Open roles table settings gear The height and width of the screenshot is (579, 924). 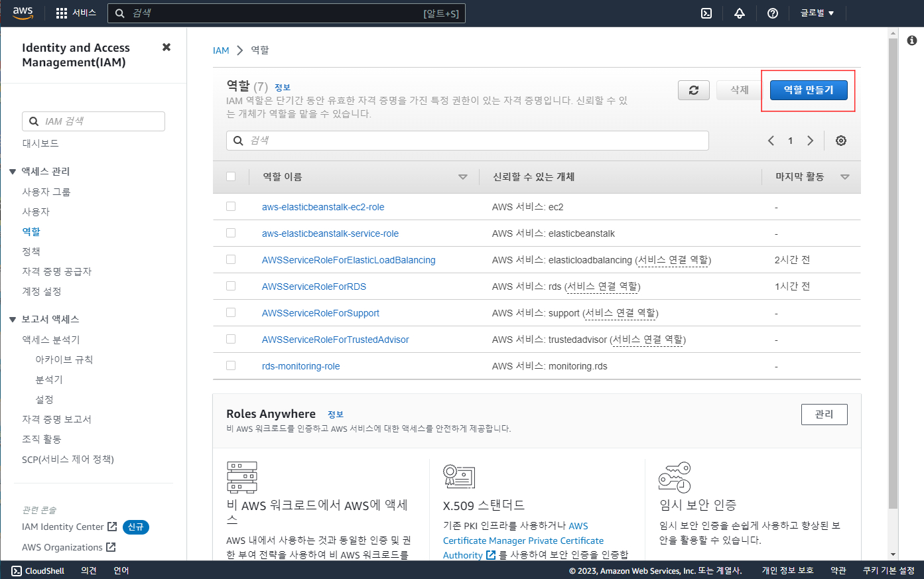841,141
